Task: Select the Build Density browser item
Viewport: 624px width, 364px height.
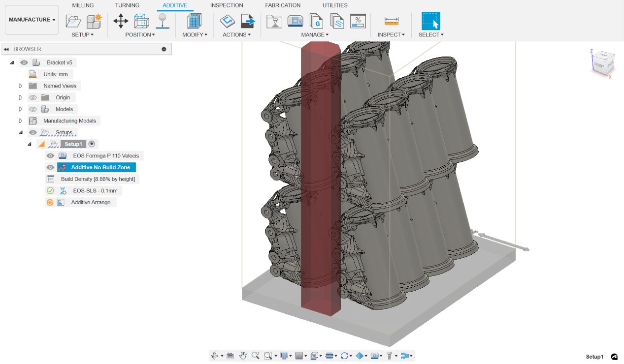Action: (x=98, y=179)
